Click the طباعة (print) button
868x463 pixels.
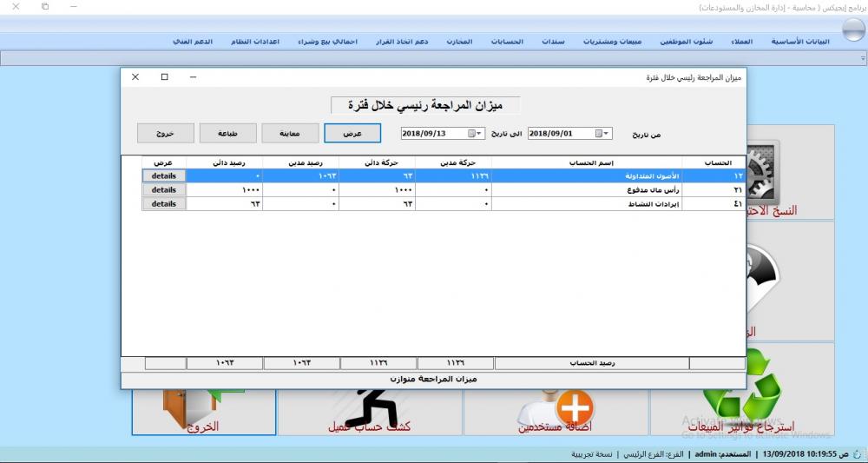tap(228, 133)
